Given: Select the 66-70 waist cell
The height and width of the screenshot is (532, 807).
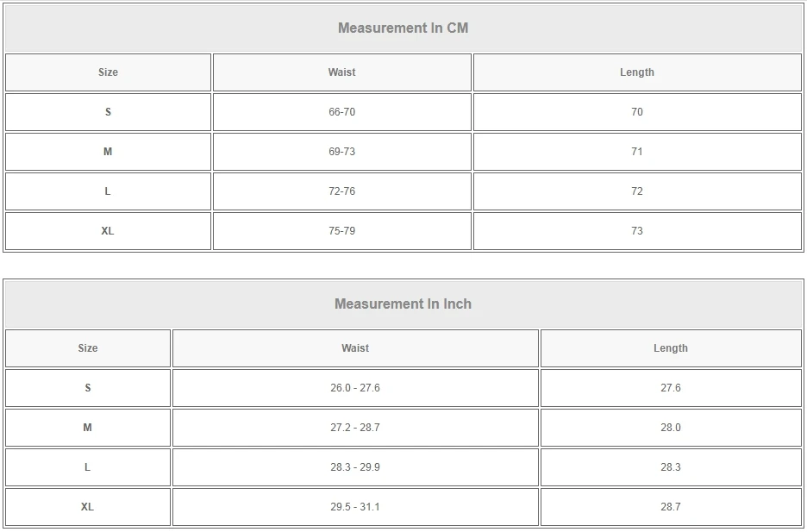Looking at the screenshot, I should pyautogui.click(x=341, y=112).
